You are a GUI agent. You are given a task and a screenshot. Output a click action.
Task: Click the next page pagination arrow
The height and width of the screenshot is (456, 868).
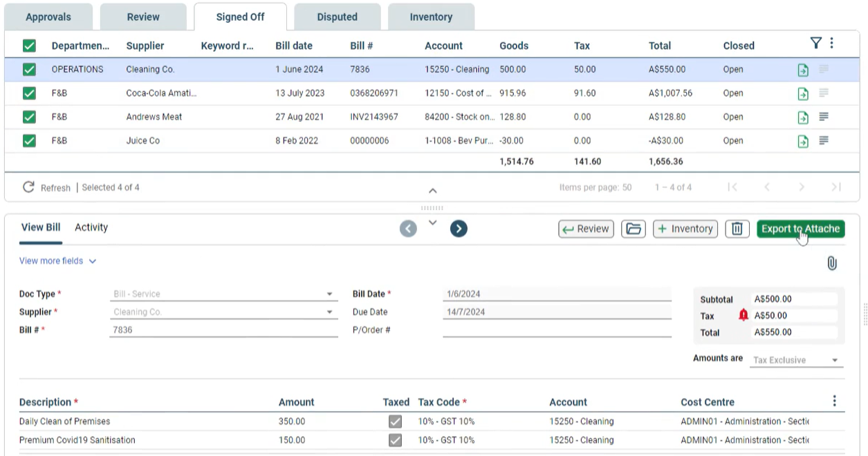click(802, 187)
